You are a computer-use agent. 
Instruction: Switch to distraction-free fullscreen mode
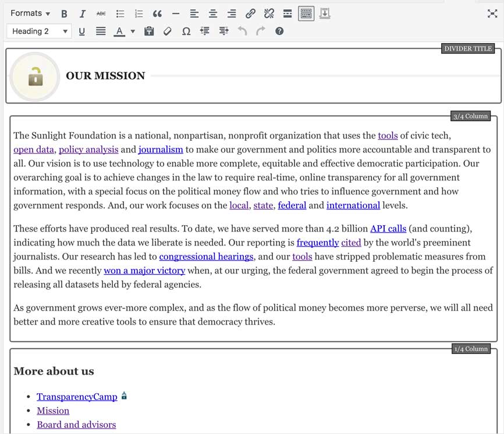click(492, 13)
